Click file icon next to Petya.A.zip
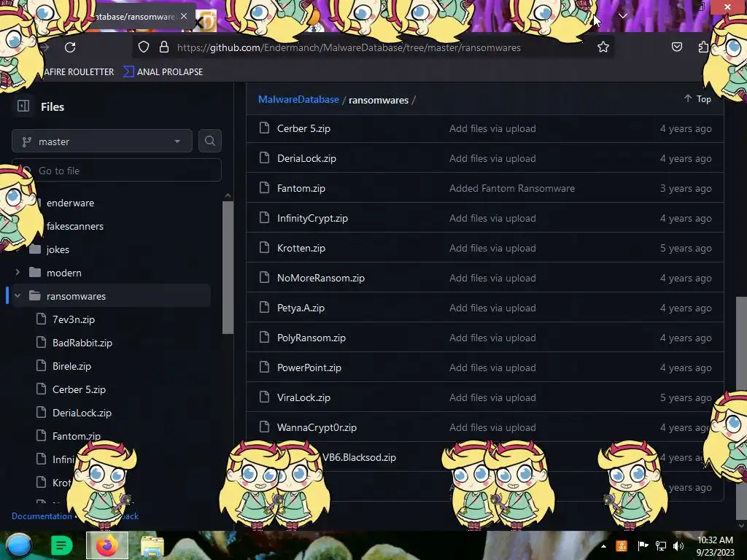Screen dimensions: 747x560 (264, 308)
